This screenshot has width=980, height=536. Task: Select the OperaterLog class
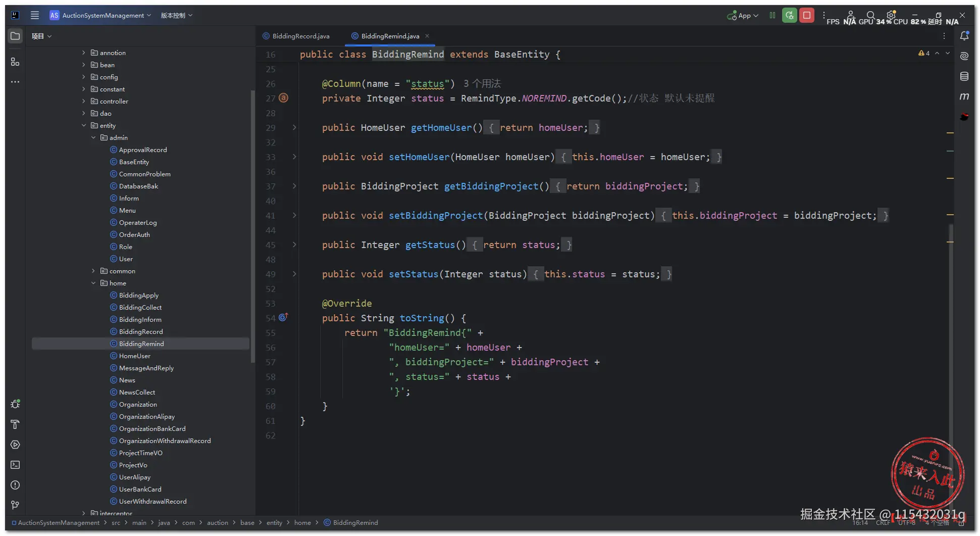tap(138, 222)
